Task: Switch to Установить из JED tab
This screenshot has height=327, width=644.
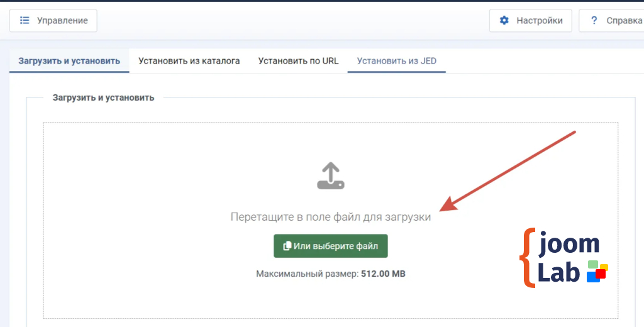Action: 396,61
